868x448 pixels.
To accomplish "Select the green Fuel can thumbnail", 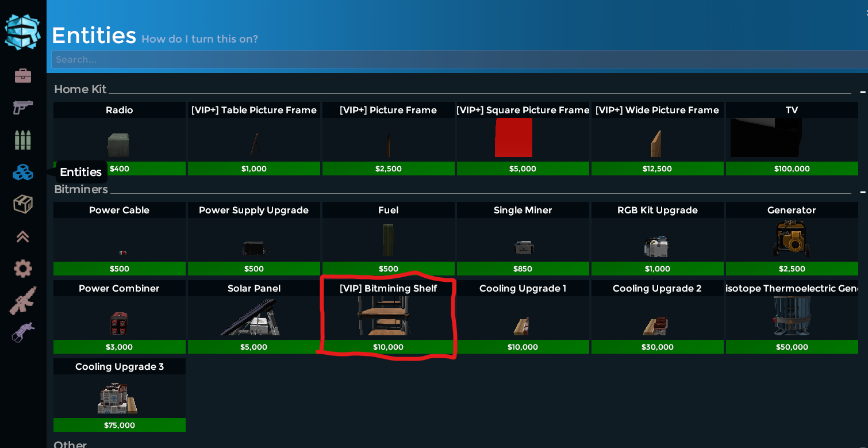I will 389,240.
